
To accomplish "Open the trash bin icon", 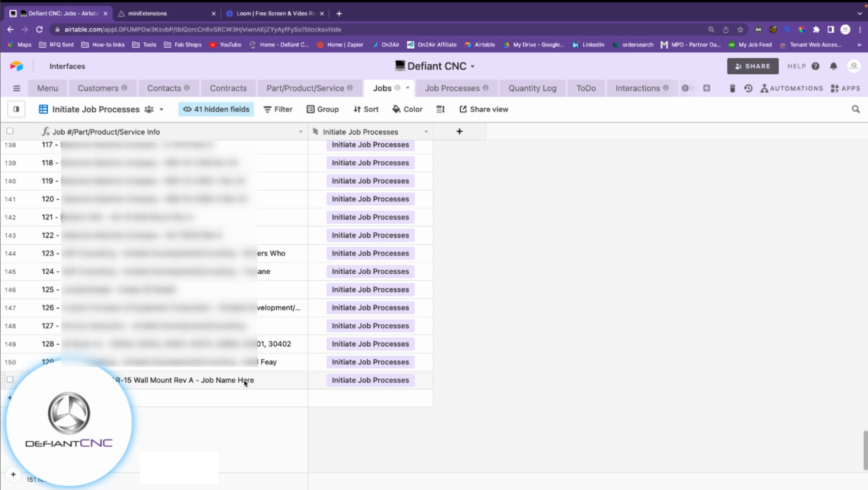I will (732, 88).
